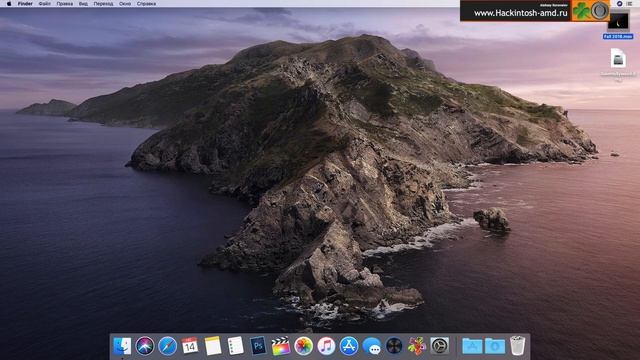640x360 pixels.
Task: Open the Downloads folder stack in Dock
Action: click(x=495, y=346)
